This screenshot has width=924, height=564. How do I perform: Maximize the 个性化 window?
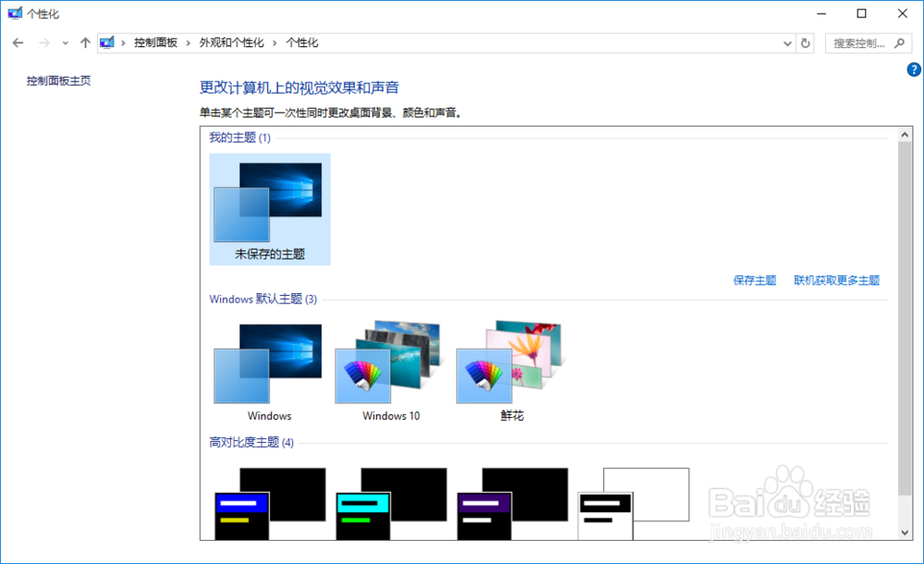click(x=861, y=13)
